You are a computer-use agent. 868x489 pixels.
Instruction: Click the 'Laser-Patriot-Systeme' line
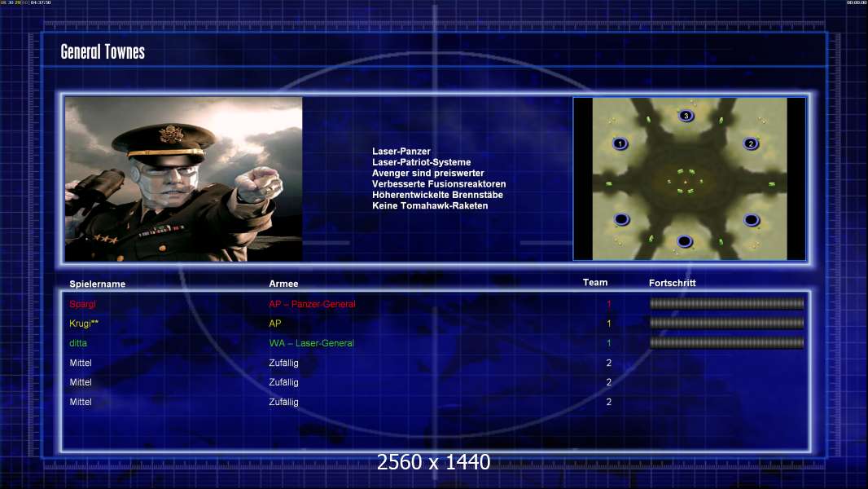tap(421, 162)
